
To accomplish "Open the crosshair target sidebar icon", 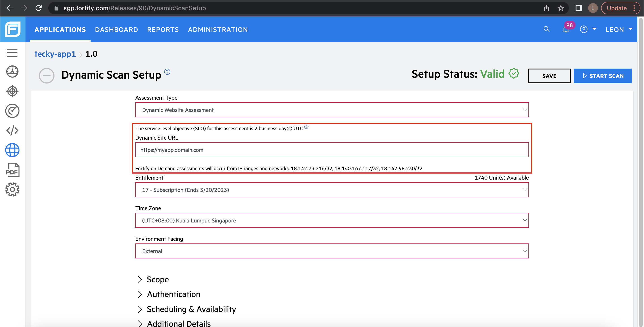I will [12, 91].
